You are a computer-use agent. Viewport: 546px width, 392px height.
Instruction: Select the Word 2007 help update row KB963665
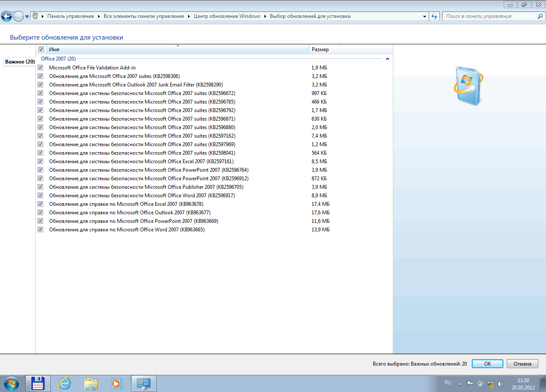214,230
